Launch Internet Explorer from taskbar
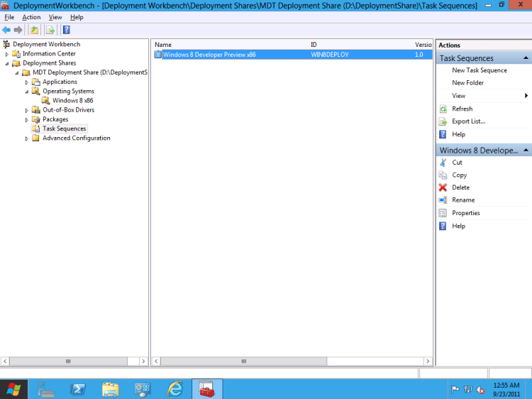 click(x=175, y=389)
